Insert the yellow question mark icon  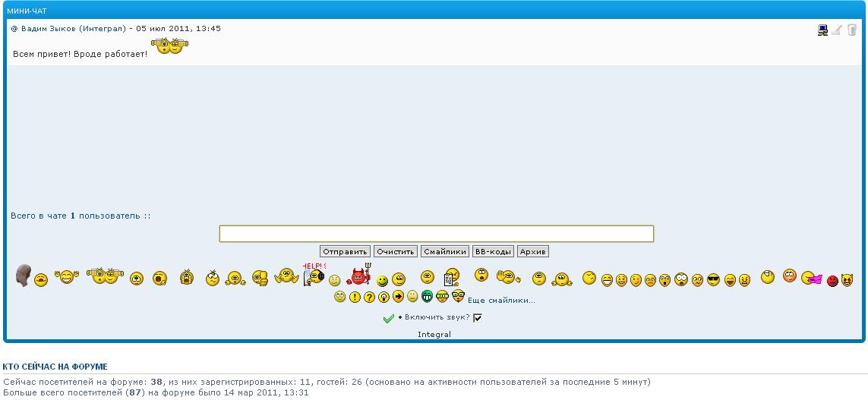pyautogui.click(x=369, y=297)
